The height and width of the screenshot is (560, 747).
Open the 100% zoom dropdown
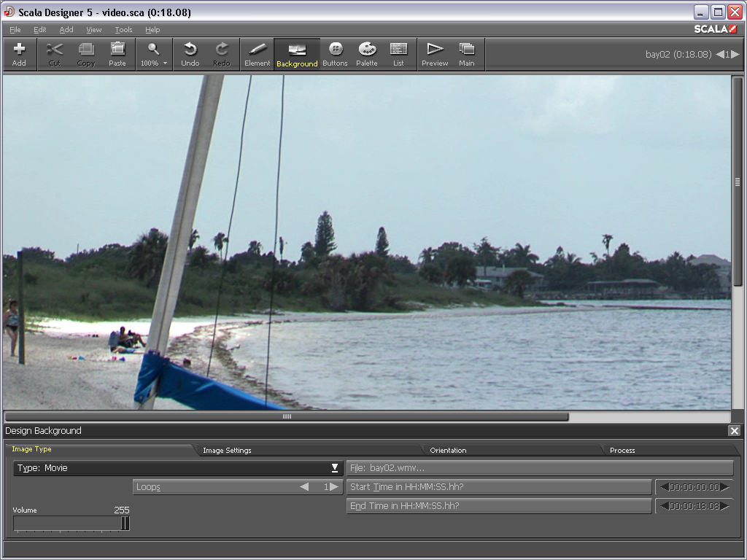pos(154,54)
